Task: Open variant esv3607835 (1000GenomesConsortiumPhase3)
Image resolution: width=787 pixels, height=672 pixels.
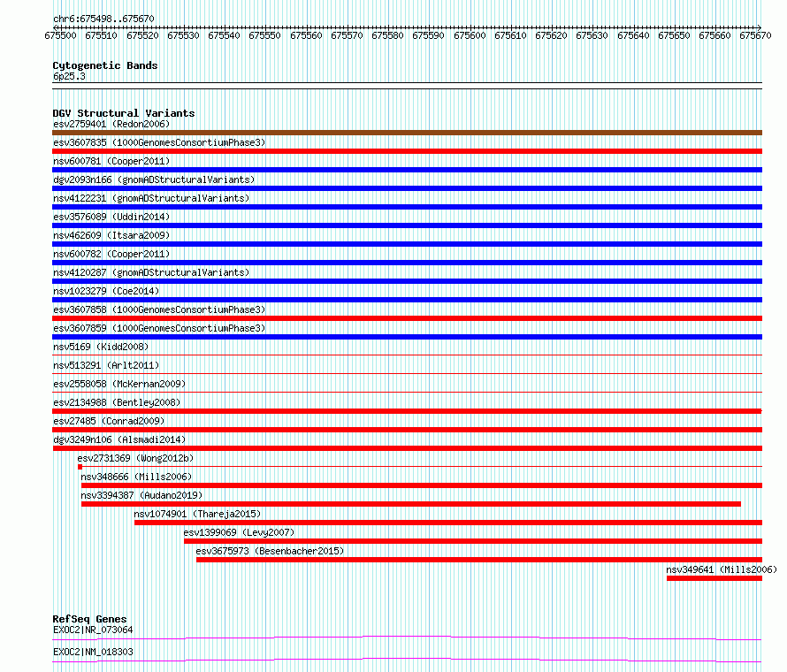Action: pos(159,142)
